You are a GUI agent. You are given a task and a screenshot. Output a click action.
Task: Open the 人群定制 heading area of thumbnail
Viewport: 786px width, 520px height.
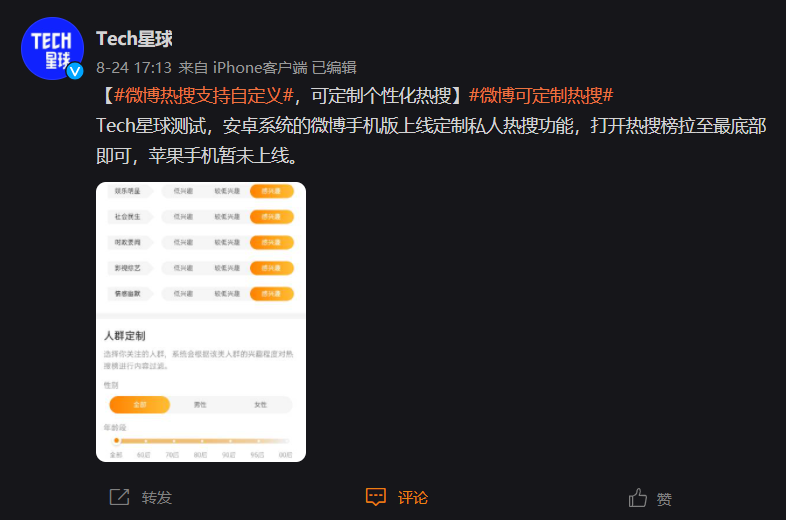click(x=125, y=336)
